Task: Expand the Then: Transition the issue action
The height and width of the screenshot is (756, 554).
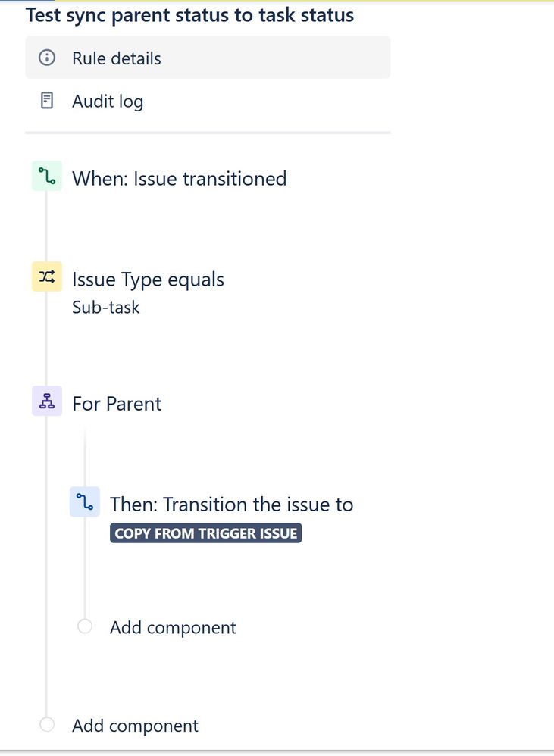Action: pos(232,505)
